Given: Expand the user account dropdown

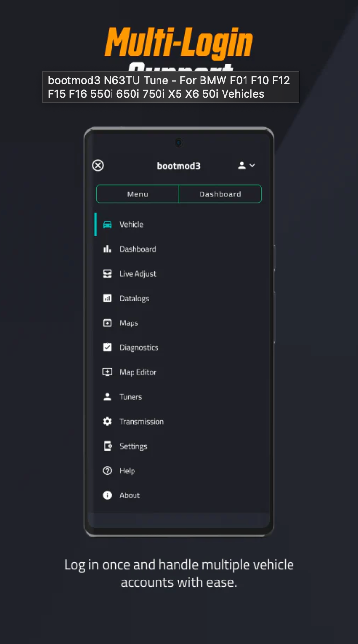Looking at the screenshot, I should tap(246, 166).
